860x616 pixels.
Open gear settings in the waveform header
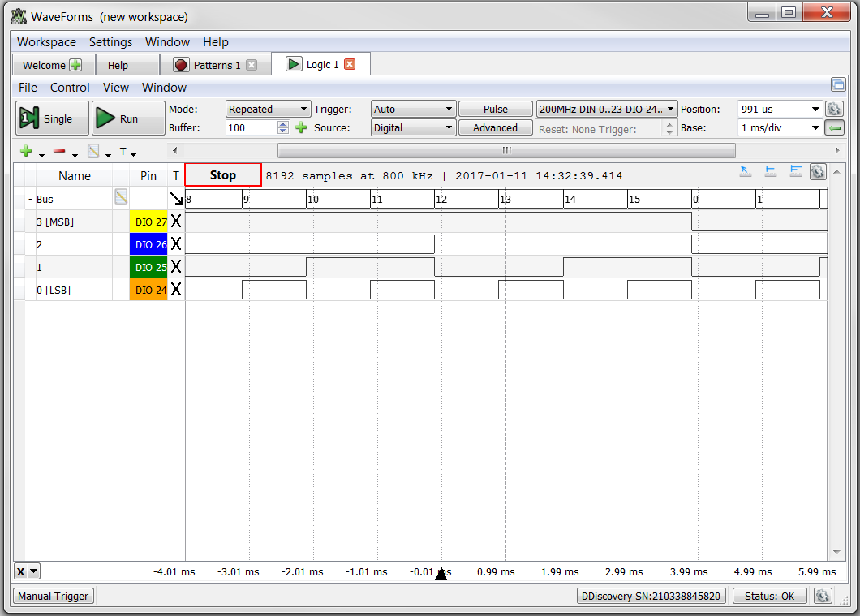click(x=818, y=172)
